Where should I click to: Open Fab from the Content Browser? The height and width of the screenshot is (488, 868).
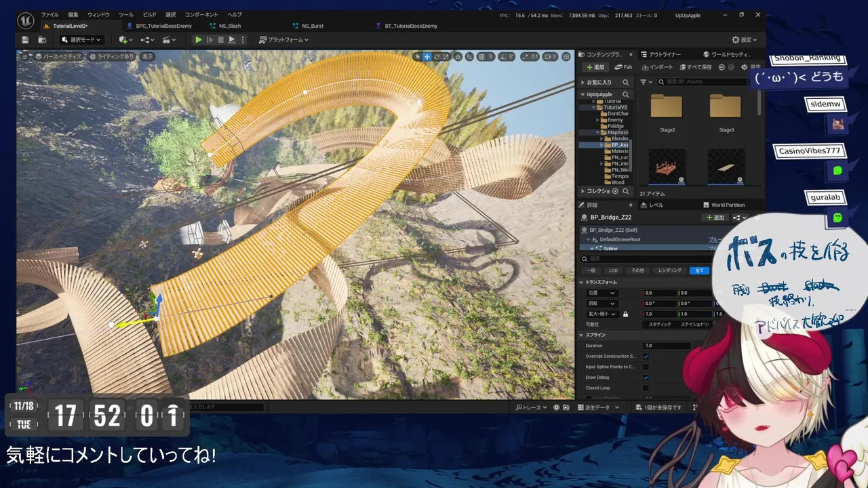[x=623, y=67]
